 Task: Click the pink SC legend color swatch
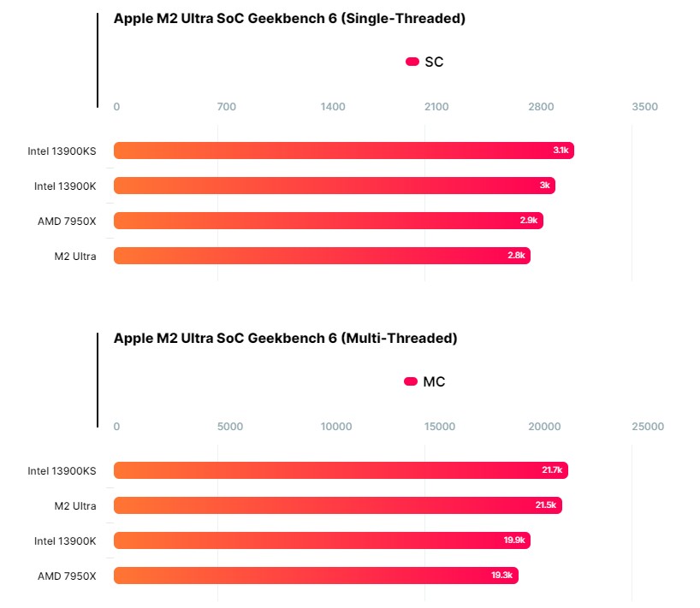coord(412,62)
